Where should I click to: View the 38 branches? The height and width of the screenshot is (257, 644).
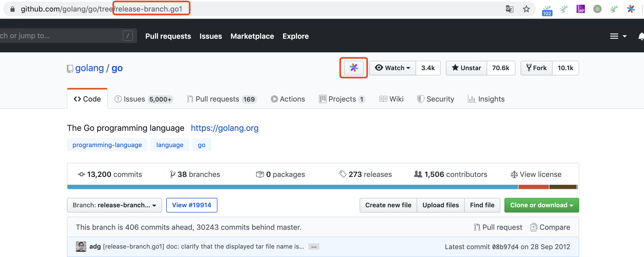[195, 174]
